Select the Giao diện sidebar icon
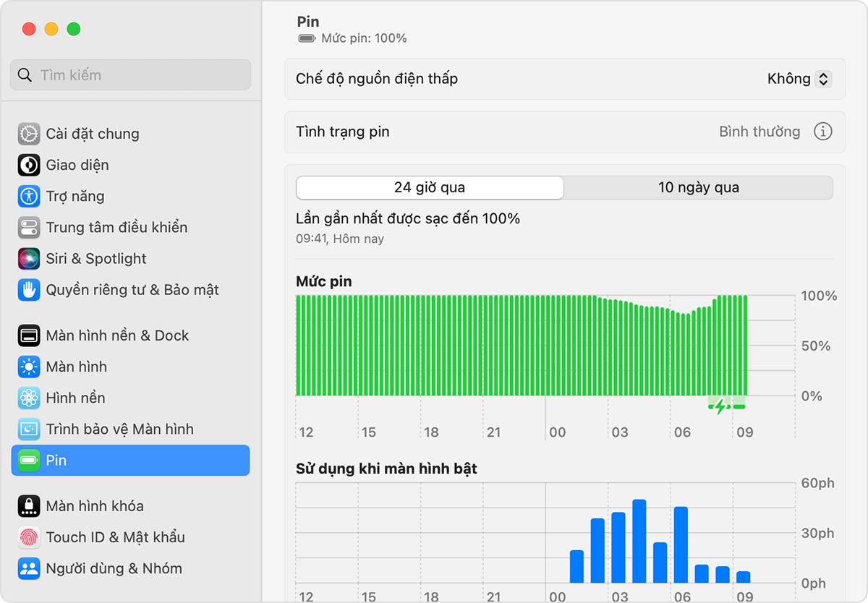The width and height of the screenshot is (868, 603). tap(29, 165)
